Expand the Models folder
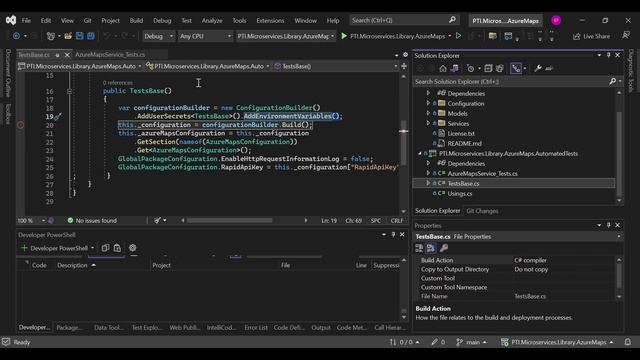This screenshot has width=640, height=360. (428, 113)
